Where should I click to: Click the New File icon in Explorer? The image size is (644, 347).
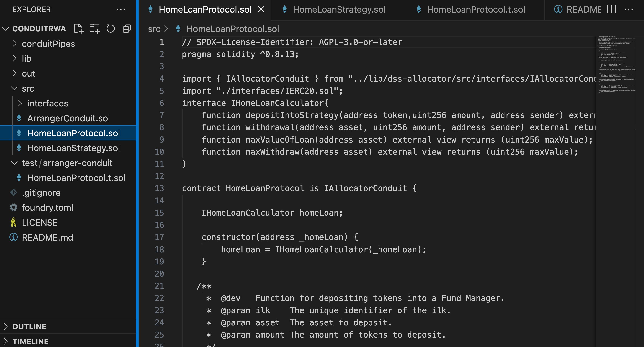tap(78, 28)
